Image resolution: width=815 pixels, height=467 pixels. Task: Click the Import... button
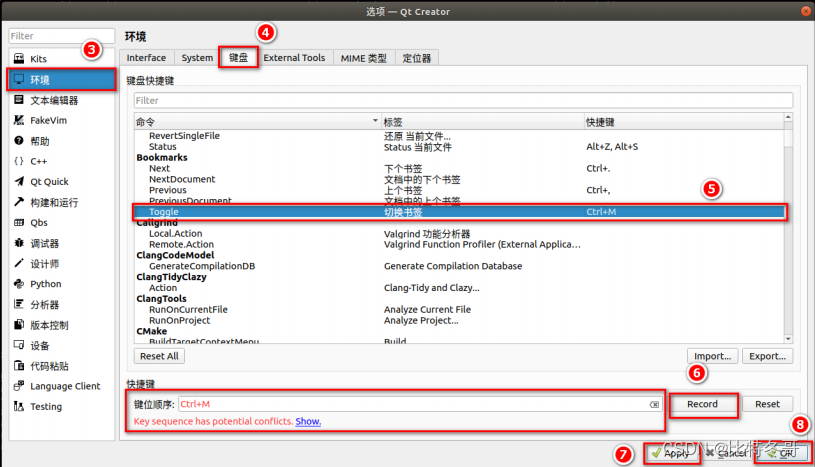click(x=712, y=356)
